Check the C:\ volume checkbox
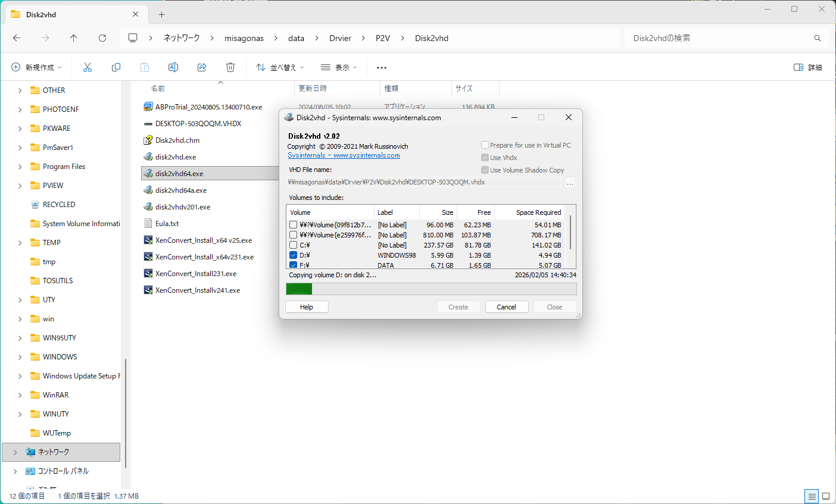Screen dimensions: 836x504 pos(293,245)
